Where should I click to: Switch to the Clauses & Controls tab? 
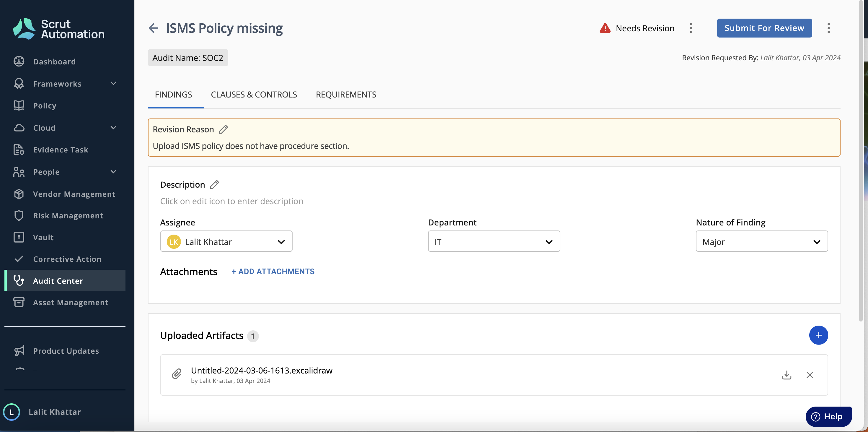[x=254, y=95]
